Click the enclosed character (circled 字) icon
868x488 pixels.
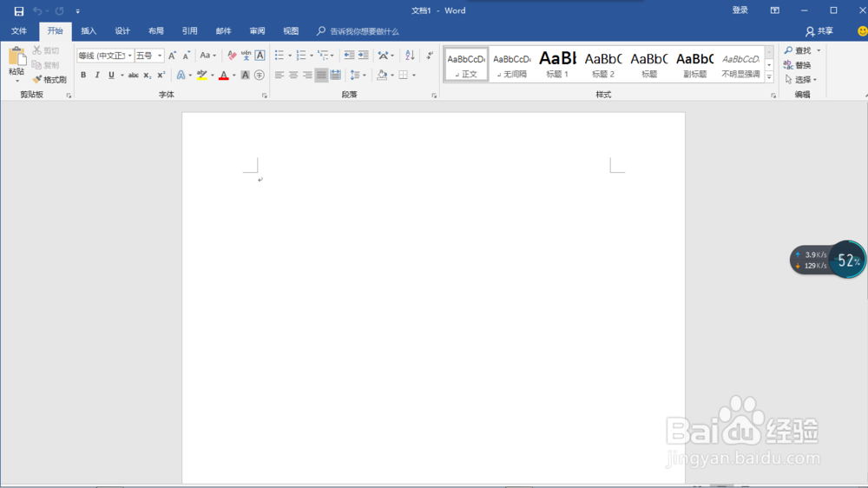point(259,75)
